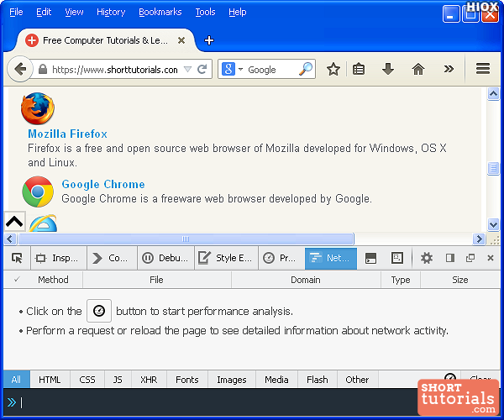Open the File menu
The width and height of the screenshot is (504, 420).
16,13
